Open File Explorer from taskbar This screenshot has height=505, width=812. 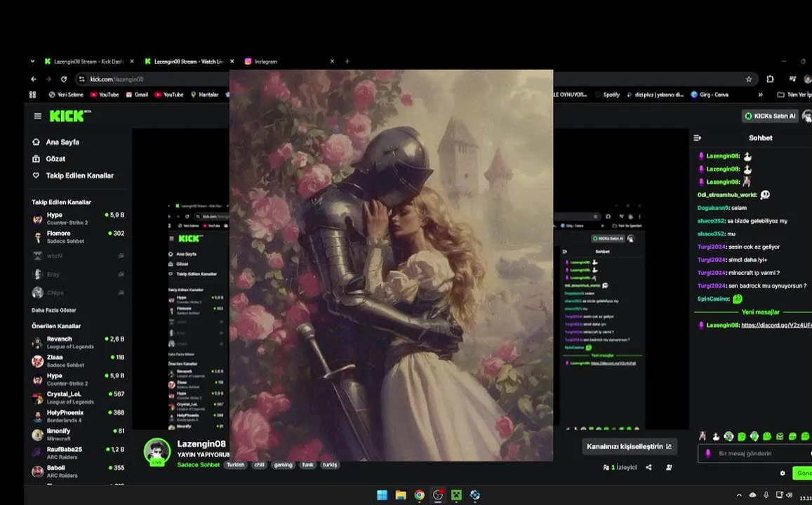(x=401, y=495)
